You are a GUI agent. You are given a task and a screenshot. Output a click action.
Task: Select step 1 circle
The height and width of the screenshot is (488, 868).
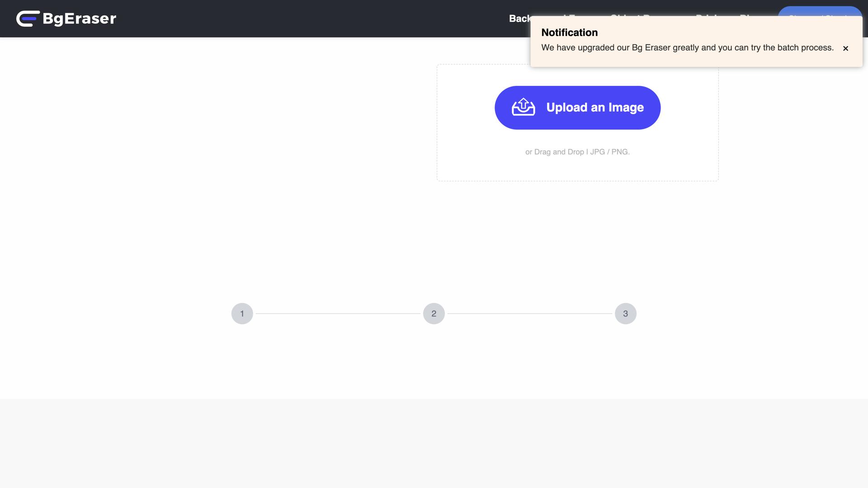(242, 314)
